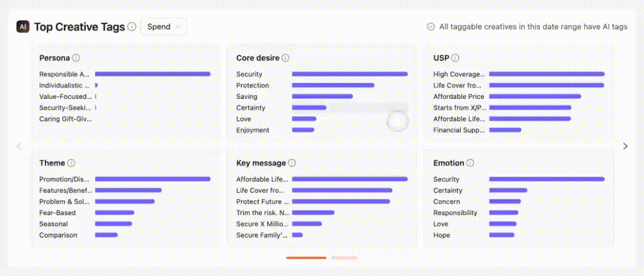Click the USP info icon
This screenshot has height=276, width=644.
[455, 58]
